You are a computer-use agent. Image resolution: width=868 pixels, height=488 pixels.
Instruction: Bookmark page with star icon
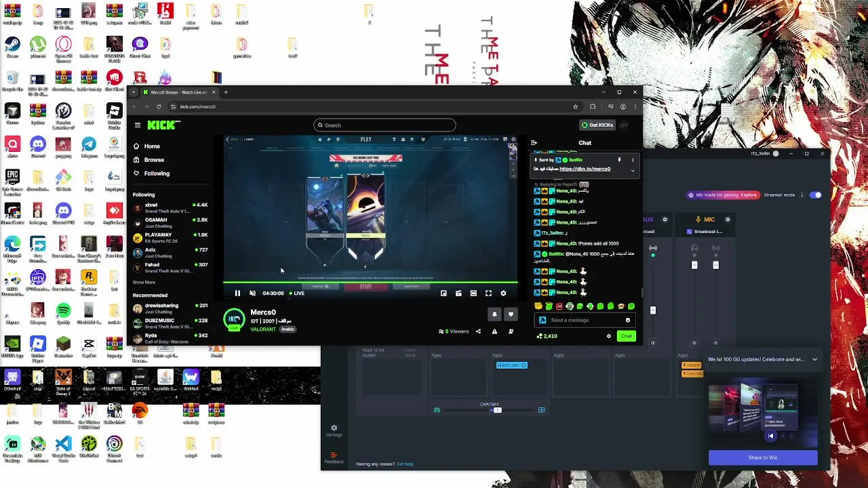(x=575, y=106)
